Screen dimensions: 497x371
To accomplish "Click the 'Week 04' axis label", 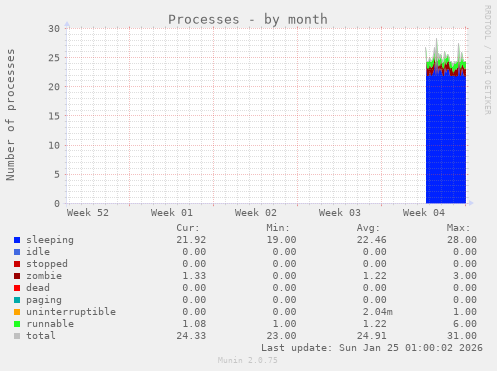I will [424, 213].
